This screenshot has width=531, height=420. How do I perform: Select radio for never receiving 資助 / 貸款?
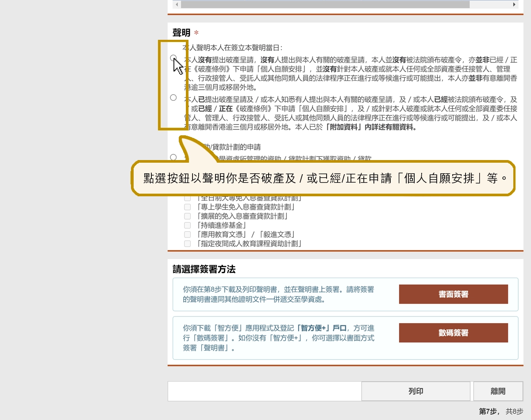coord(173,157)
